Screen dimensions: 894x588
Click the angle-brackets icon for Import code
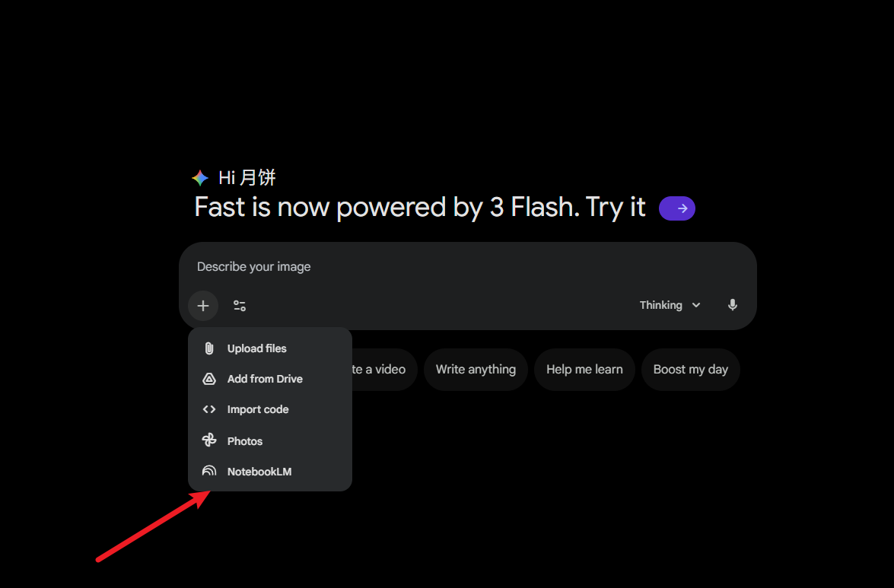pyautogui.click(x=209, y=409)
